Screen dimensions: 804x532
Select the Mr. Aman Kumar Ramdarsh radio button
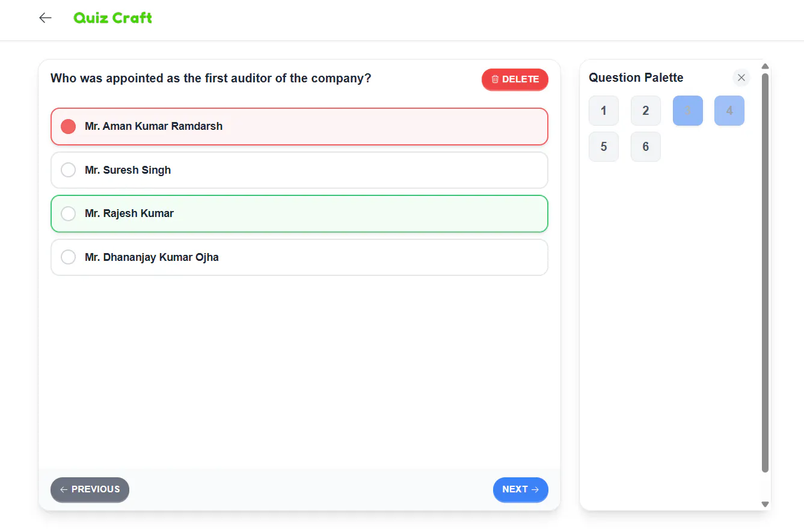click(x=68, y=126)
